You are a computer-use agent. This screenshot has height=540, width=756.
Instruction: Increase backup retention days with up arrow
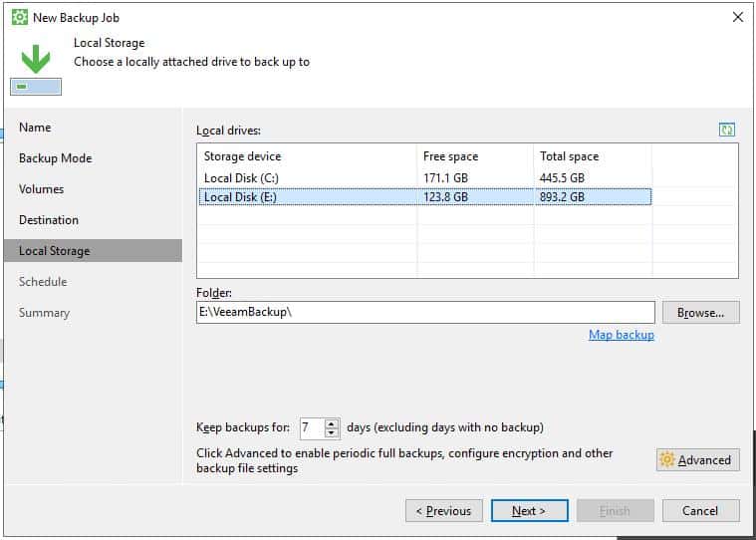[x=332, y=423]
